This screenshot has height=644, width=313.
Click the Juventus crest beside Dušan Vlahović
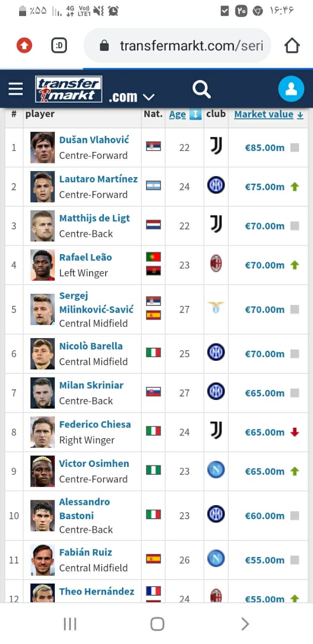coord(216,147)
